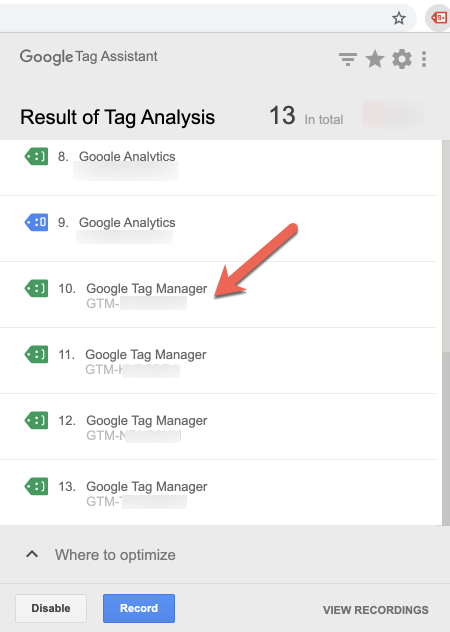Open VIEW RECORDINGS link
450x632 pixels.
pyautogui.click(x=375, y=610)
